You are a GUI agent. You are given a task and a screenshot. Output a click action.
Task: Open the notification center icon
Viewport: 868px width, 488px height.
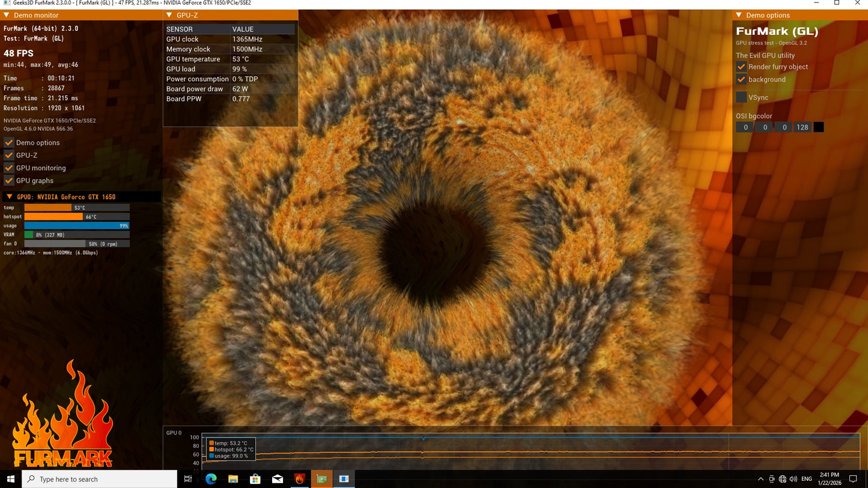[853, 479]
